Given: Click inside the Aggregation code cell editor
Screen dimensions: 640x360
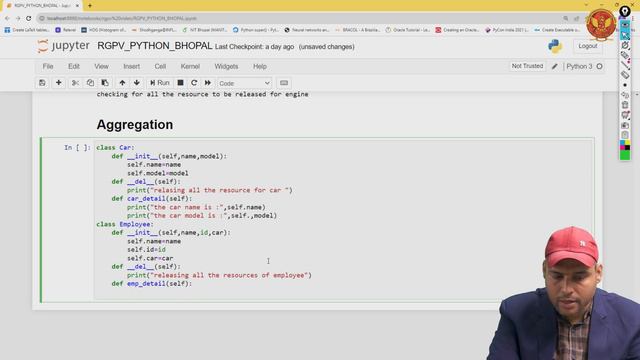Looking at the screenshot, I should point(343,220).
